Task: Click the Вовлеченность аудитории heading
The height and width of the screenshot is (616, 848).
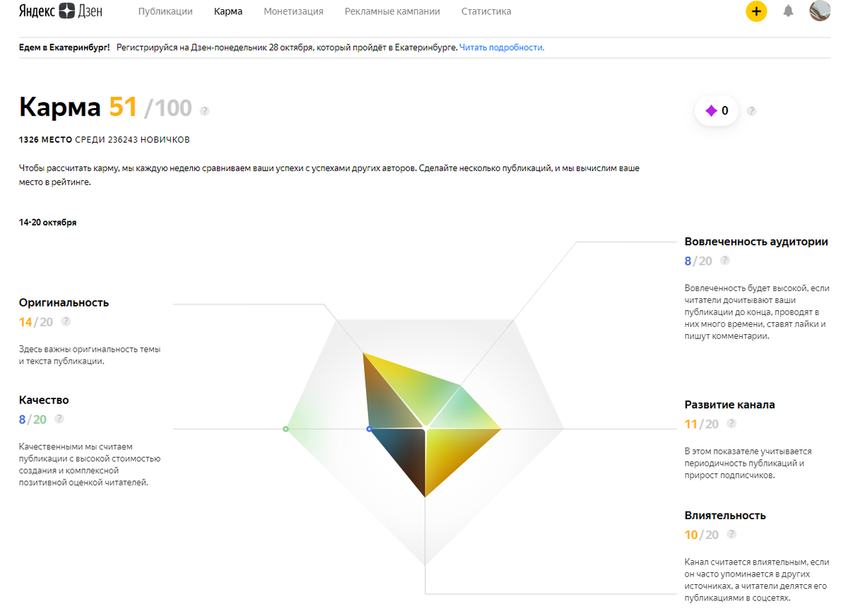Action: pyautogui.click(x=756, y=242)
